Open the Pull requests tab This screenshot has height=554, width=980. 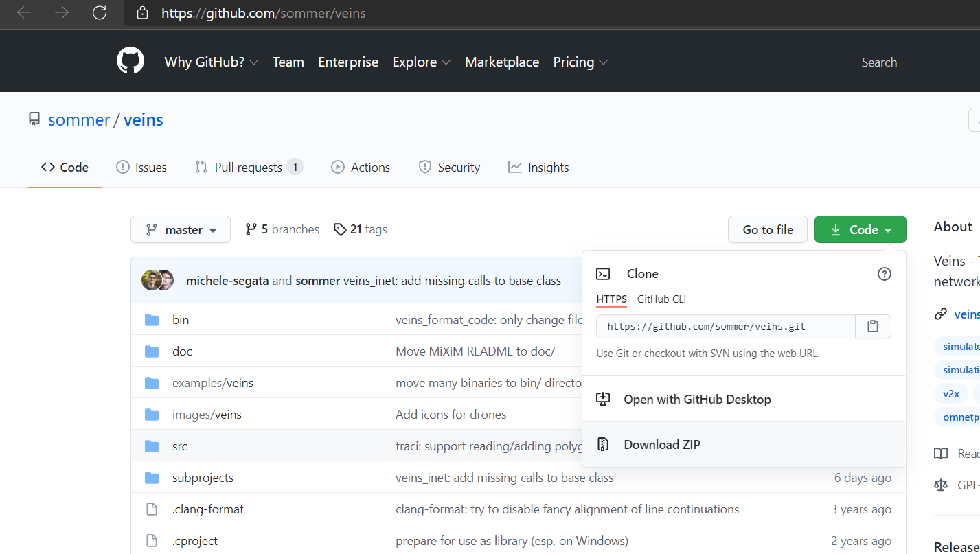point(249,168)
